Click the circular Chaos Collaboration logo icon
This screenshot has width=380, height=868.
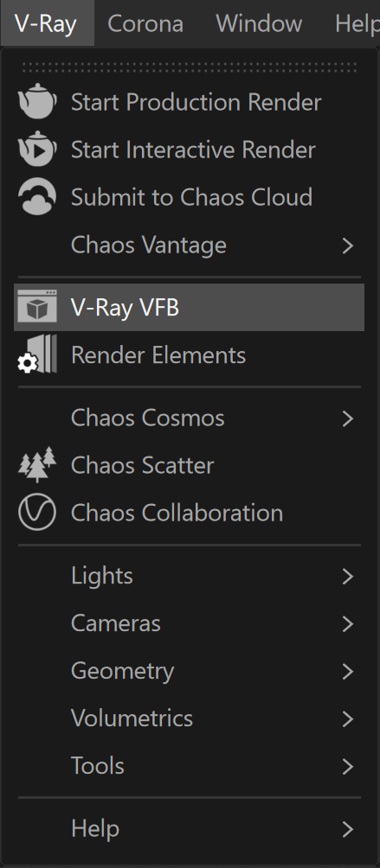(x=37, y=512)
